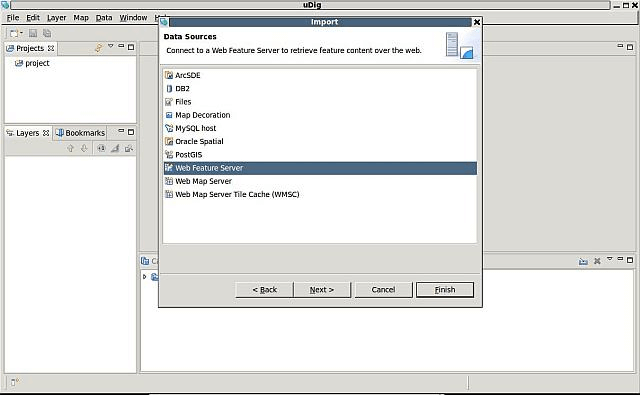Screen dimensions: 640x395
Task: Click the Files icon in the list
Action: [x=169, y=102]
